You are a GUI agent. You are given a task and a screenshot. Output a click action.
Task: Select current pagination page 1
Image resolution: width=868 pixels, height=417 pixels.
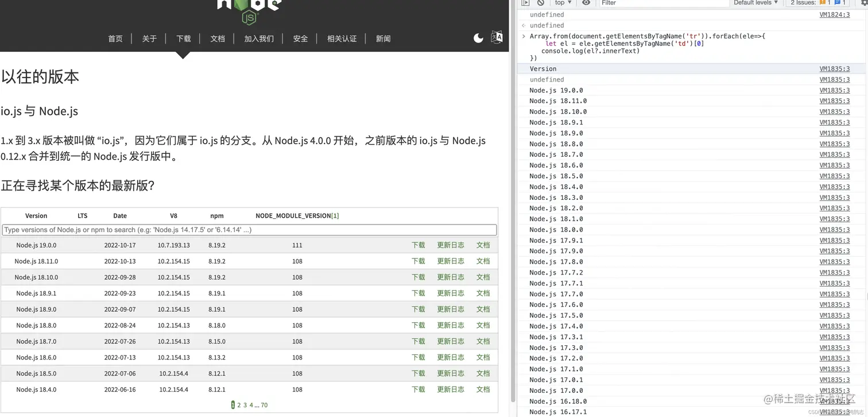233,406
